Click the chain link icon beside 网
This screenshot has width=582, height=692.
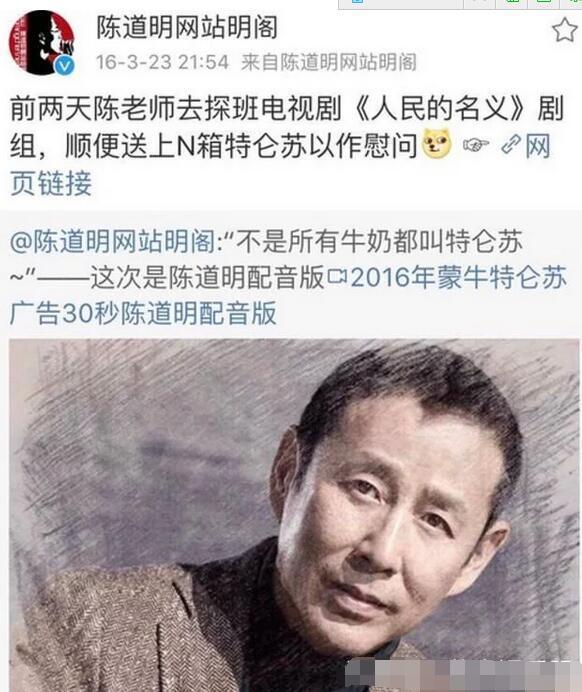pyautogui.click(x=511, y=145)
